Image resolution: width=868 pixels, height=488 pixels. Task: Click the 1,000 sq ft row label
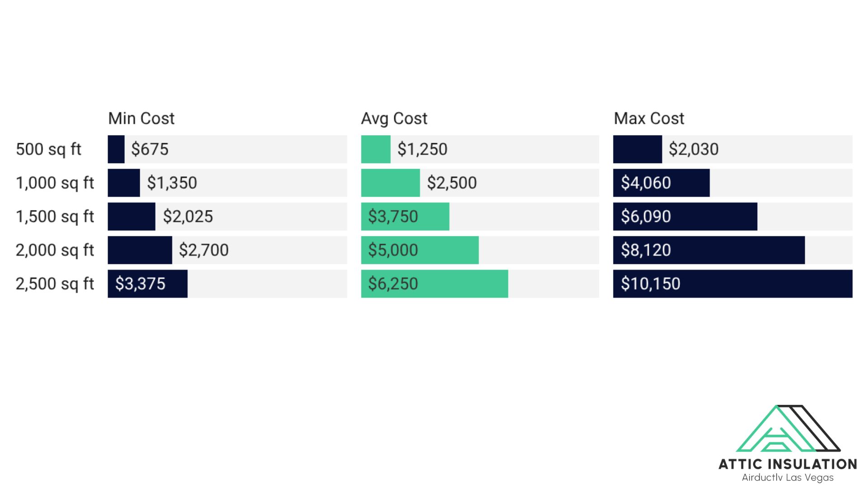click(x=55, y=183)
